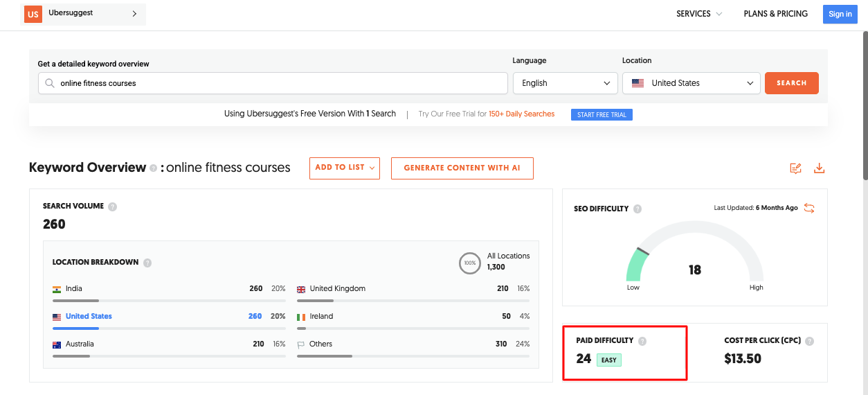Viewport: 868px width, 395px height.
Task: Click the magnifier icon in the keyword field
Action: tap(50, 83)
